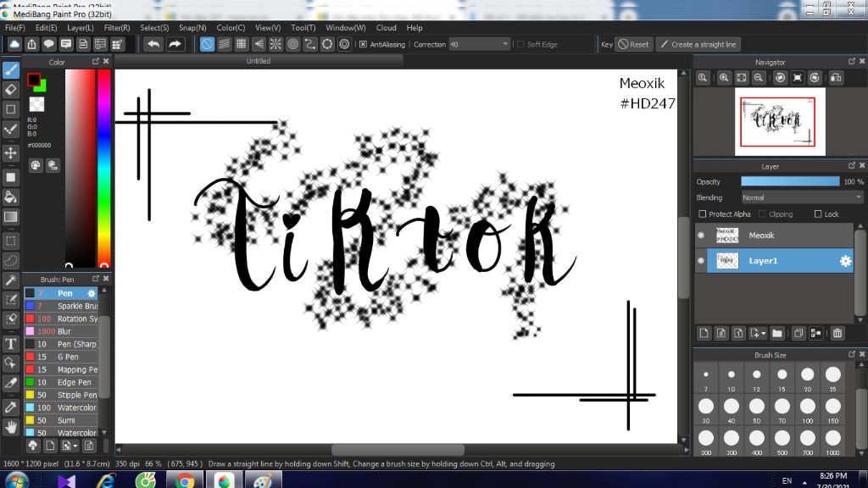Toggle AntiAliasing checkbox
The height and width of the screenshot is (488, 868).
point(363,44)
